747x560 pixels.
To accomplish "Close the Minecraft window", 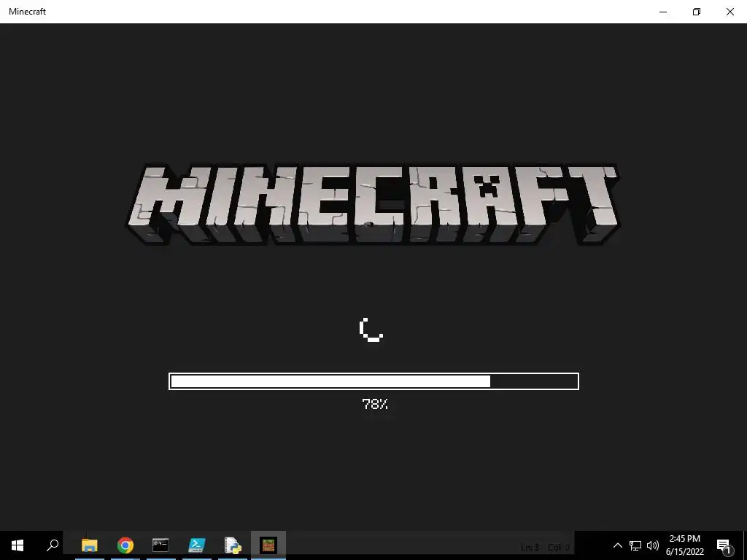I will (x=729, y=12).
